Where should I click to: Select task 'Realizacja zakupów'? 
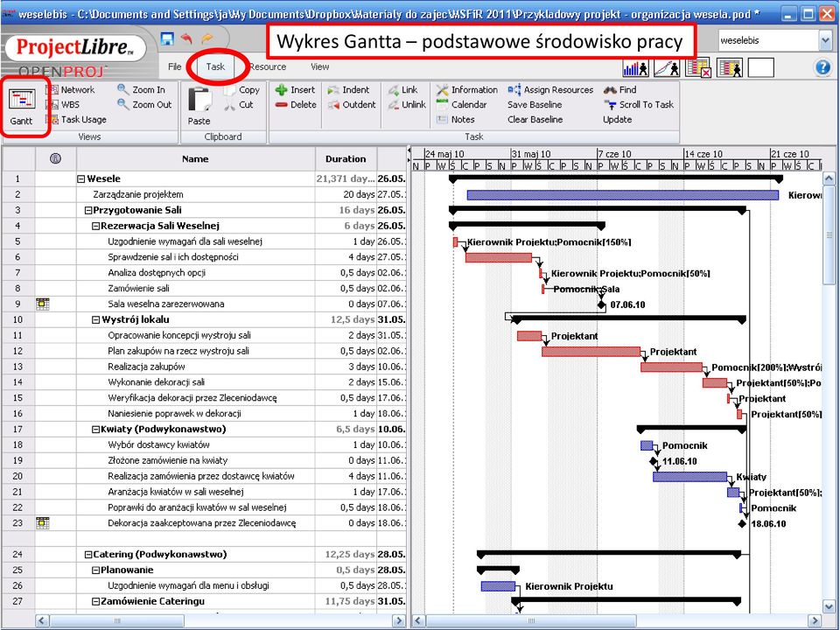146,367
